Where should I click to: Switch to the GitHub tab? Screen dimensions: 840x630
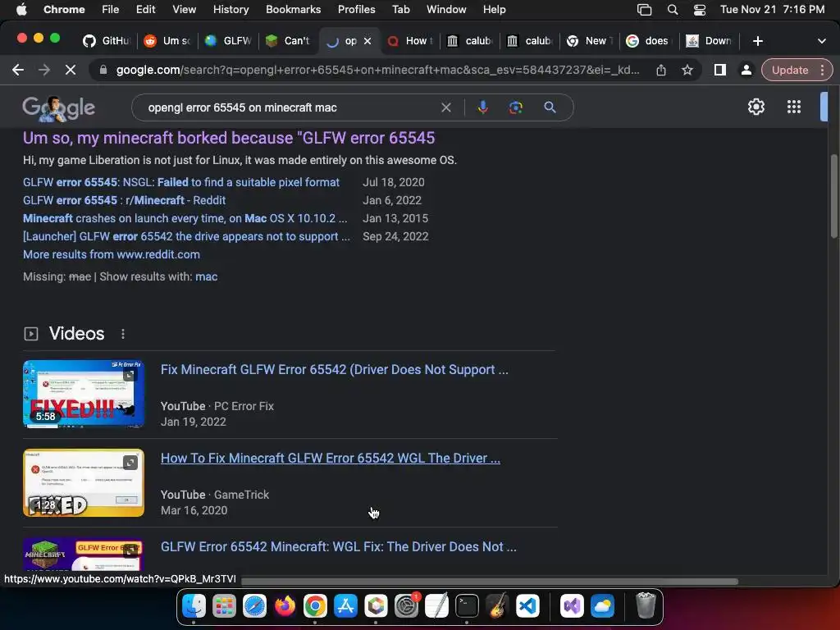pyautogui.click(x=106, y=41)
